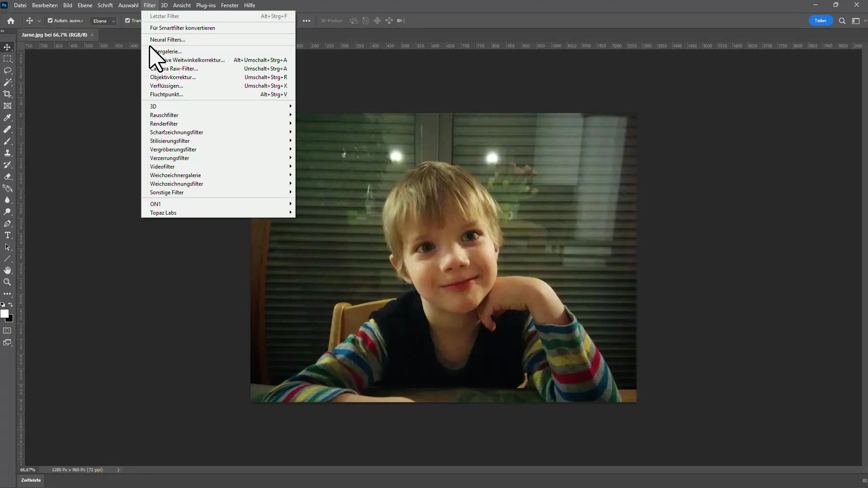Swap foreground and background colors
The height and width of the screenshot is (488, 868).
click(x=11, y=305)
